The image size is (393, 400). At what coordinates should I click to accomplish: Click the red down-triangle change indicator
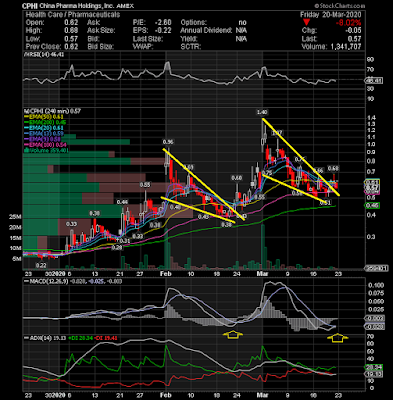click(x=307, y=23)
